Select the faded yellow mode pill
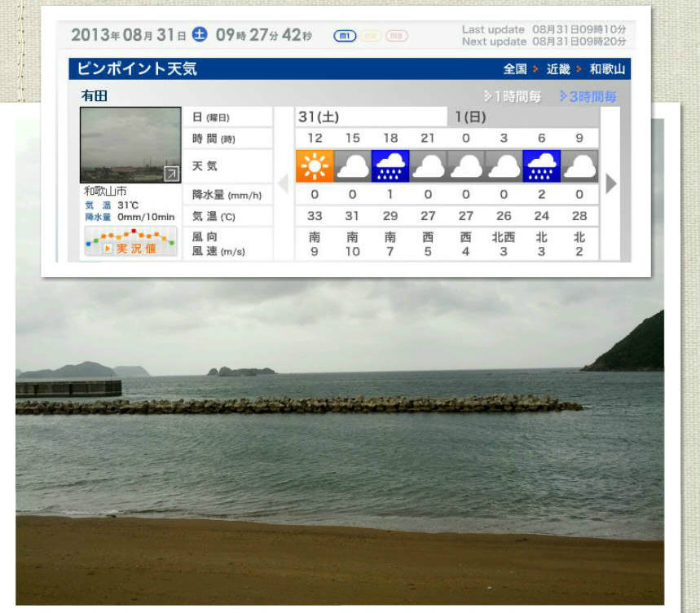This screenshot has height=613, width=700. (372, 36)
